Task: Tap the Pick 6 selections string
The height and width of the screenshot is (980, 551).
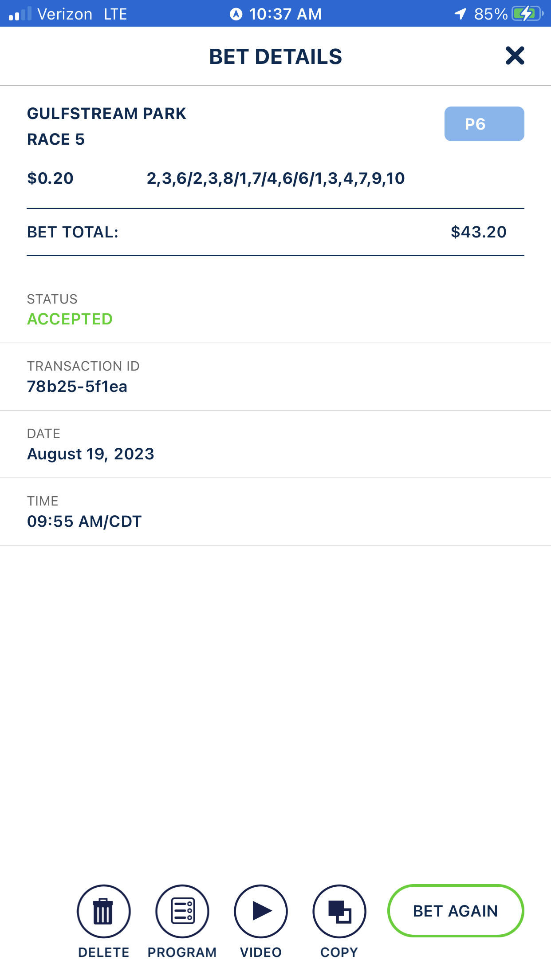Action: 275,178
